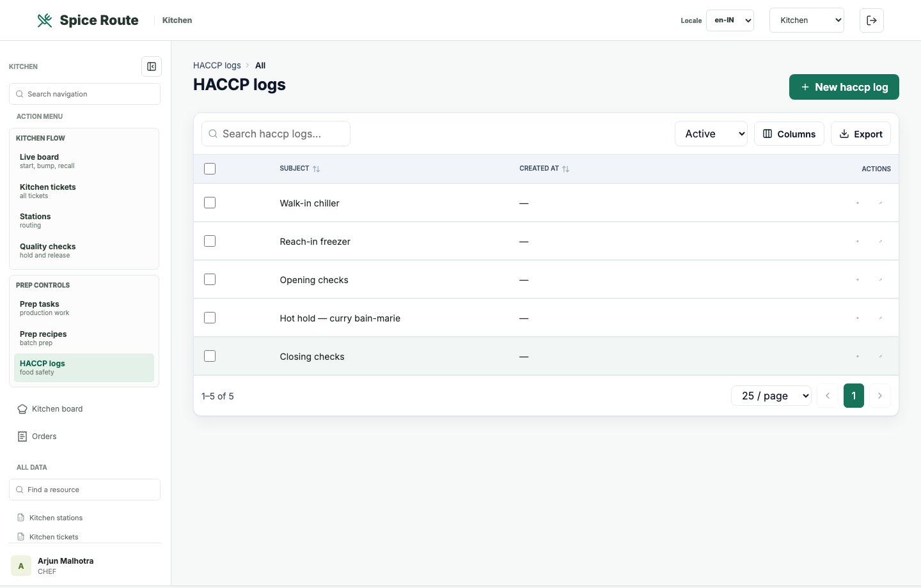The height and width of the screenshot is (588, 921).
Task: Click the Spice Route crossed-utensils logo
Action: [45, 20]
